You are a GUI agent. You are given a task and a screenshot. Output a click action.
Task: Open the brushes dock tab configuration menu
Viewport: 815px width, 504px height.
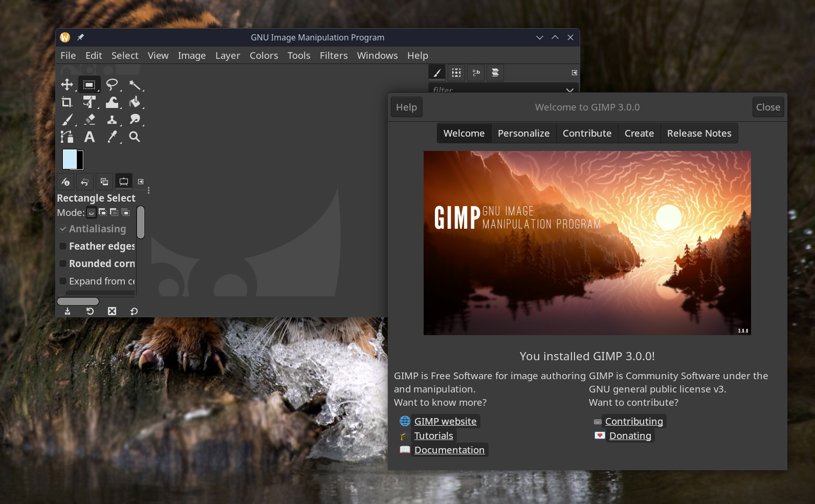574,73
